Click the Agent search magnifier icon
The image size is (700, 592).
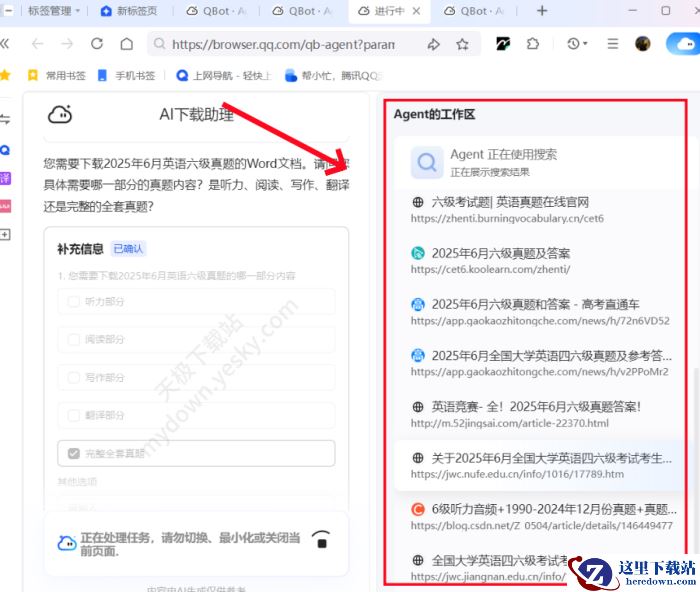click(x=427, y=163)
